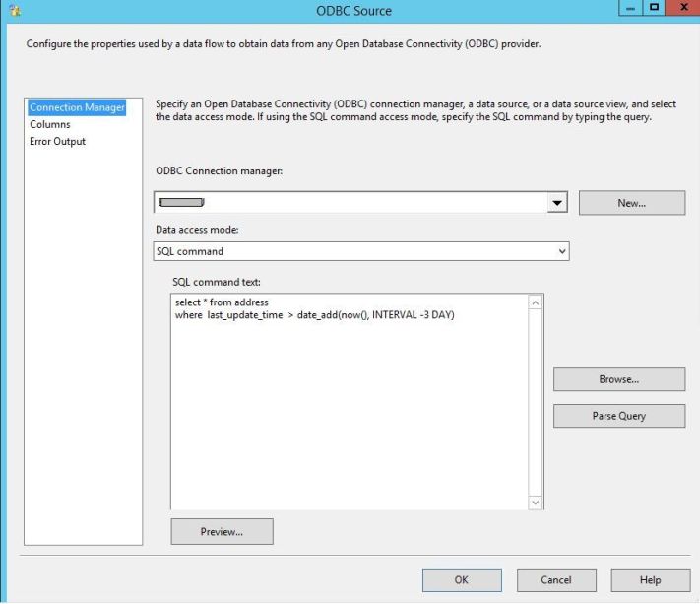Click the 'Data access mode:' label
Viewport: 700px width, 604px height.
pyautogui.click(x=197, y=230)
